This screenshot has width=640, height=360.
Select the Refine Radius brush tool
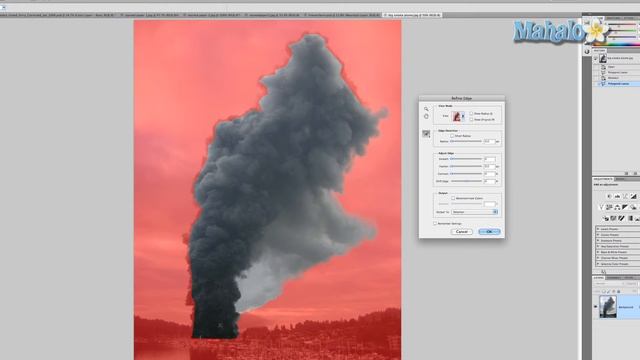(426, 133)
